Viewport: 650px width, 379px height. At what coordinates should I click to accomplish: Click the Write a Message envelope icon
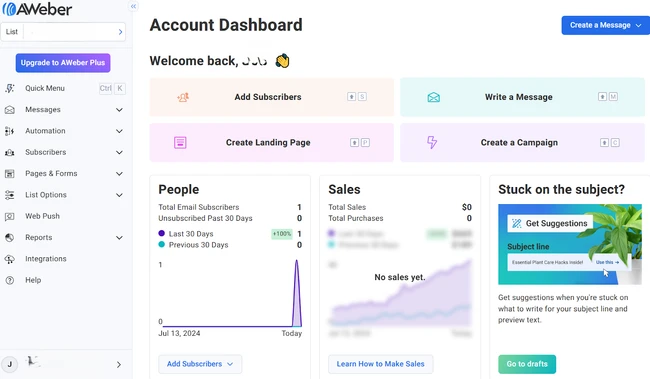[x=434, y=97]
